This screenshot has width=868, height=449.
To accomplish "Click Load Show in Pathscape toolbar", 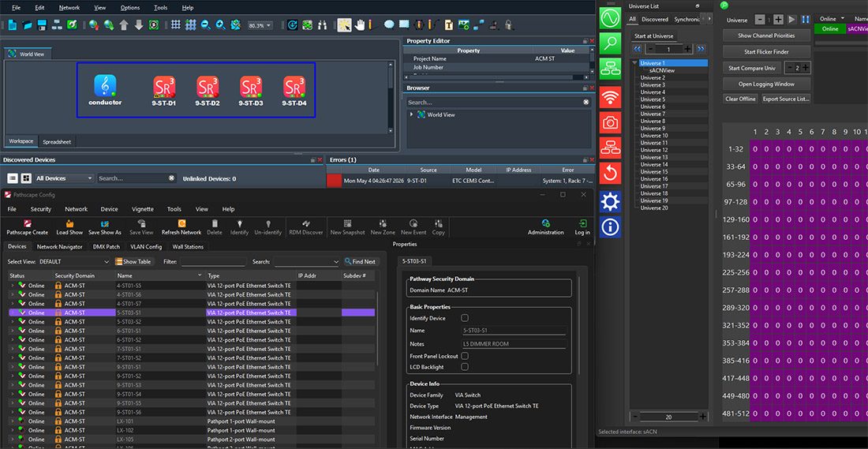I will click(69, 227).
